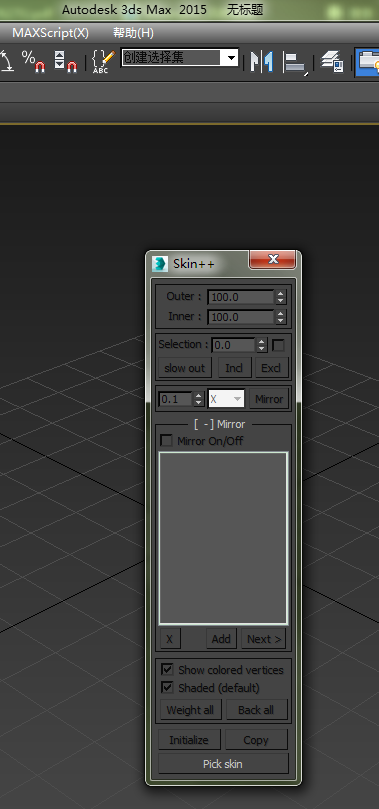Increase the Outer value spinner

coord(281,294)
